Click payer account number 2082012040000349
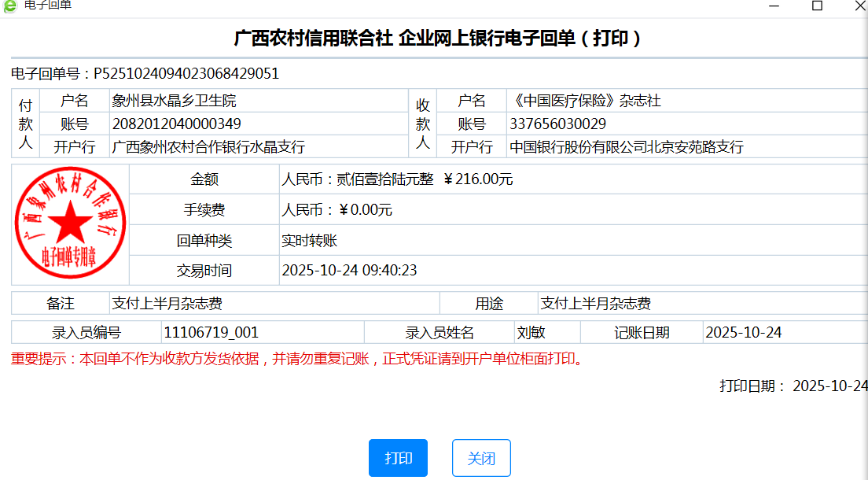The width and height of the screenshot is (868, 480). (x=177, y=124)
